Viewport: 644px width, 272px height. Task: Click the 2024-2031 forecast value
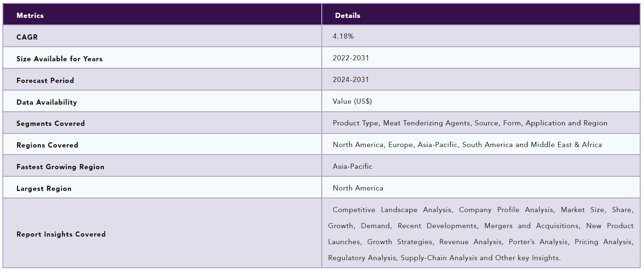coord(351,80)
